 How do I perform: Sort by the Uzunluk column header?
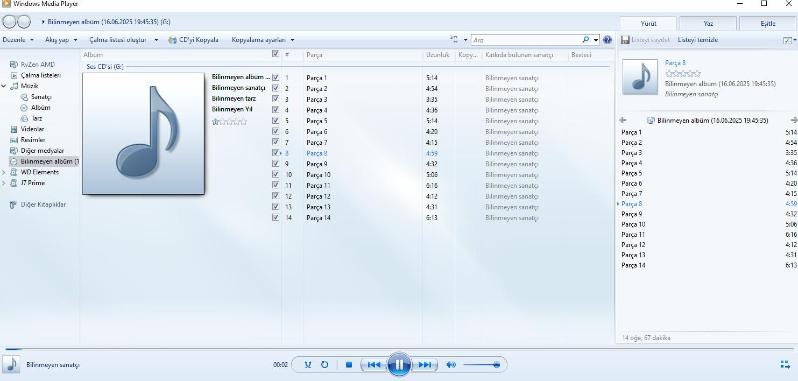pos(438,54)
